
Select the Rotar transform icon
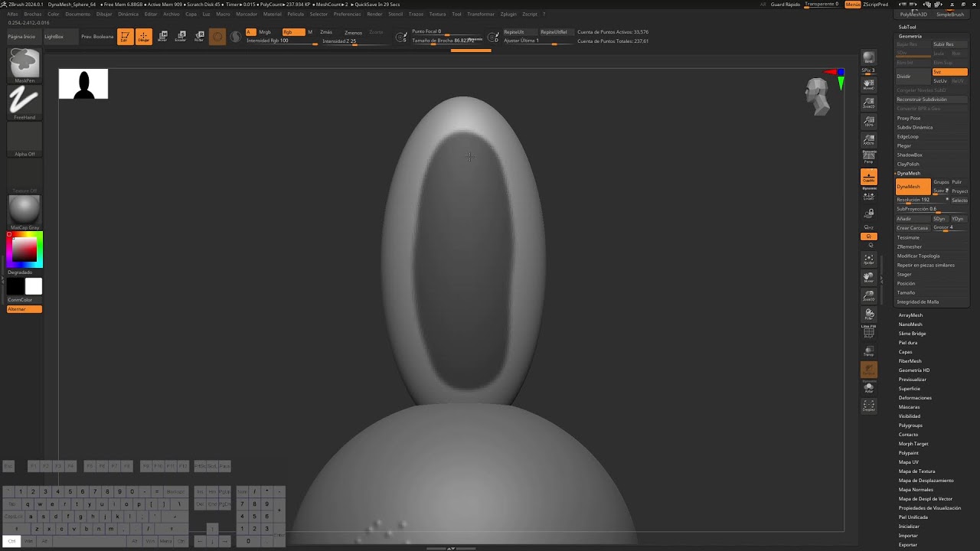pos(199,37)
